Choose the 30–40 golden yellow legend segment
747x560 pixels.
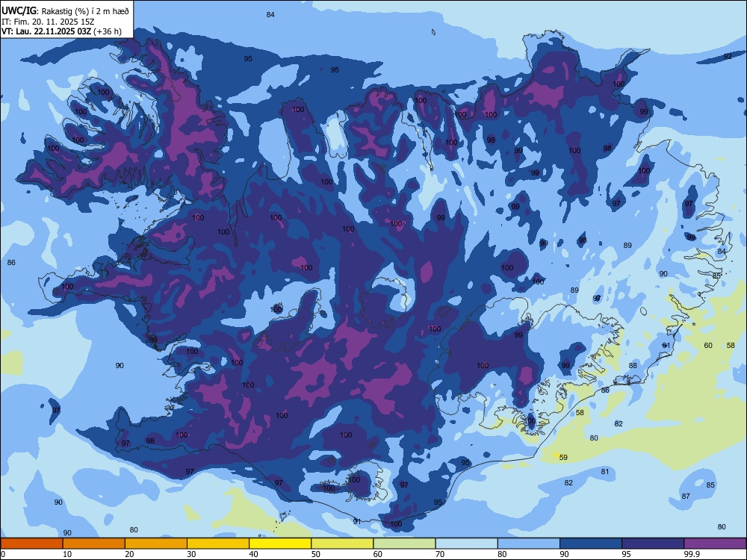click(218, 544)
